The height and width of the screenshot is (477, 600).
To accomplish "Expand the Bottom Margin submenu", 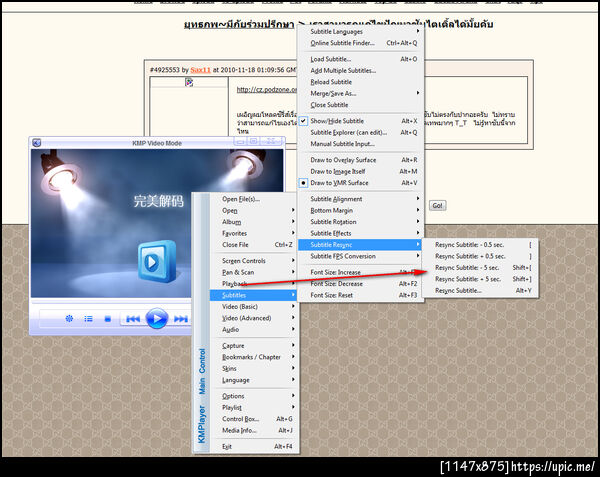I will (x=360, y=210).
